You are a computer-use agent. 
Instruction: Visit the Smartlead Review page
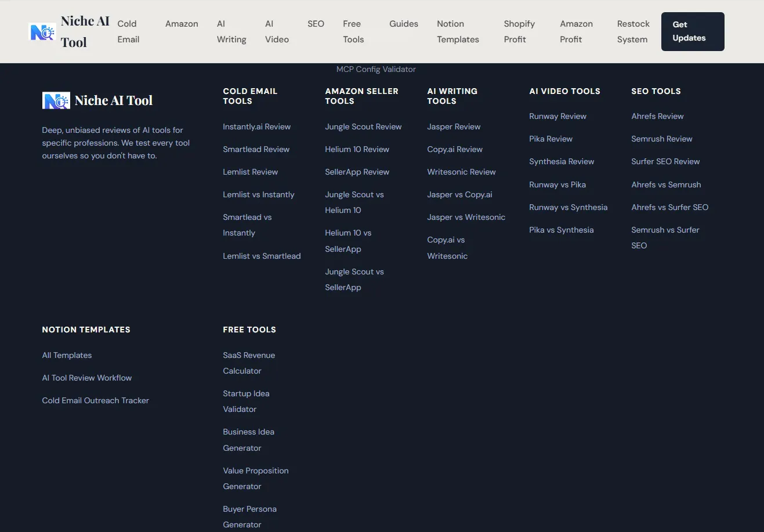[256, 149]
